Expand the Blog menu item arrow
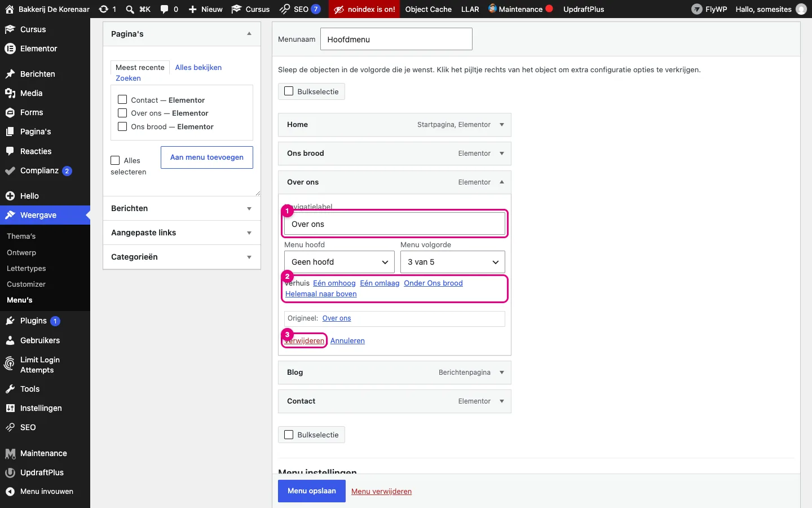The width and height of the screenshot is (812, 508). [502, 373]
